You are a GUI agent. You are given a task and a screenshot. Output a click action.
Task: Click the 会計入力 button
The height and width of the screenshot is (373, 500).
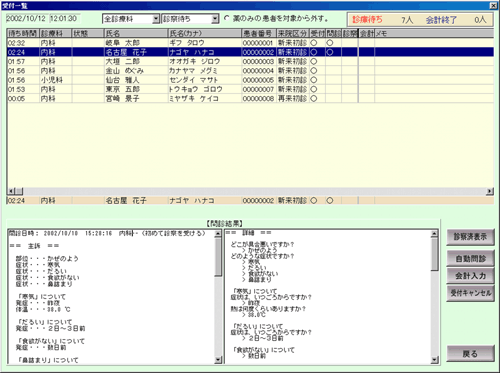click(470, 276)
